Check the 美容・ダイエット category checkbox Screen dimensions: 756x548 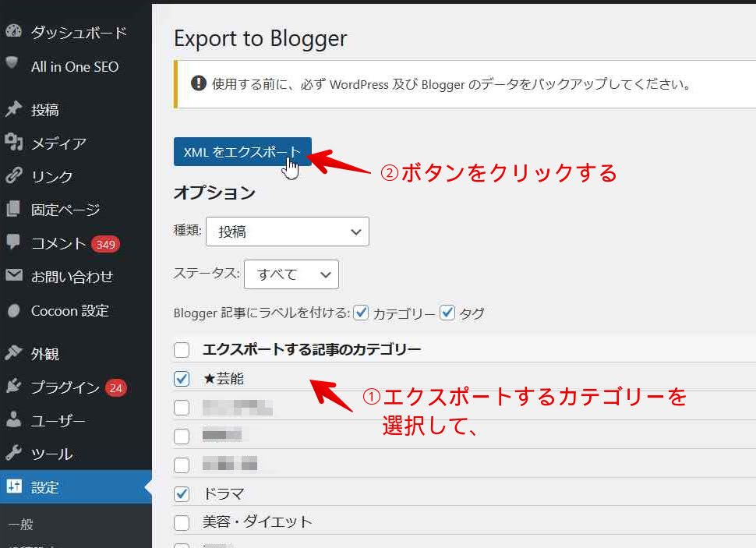[x=182, y=522]
